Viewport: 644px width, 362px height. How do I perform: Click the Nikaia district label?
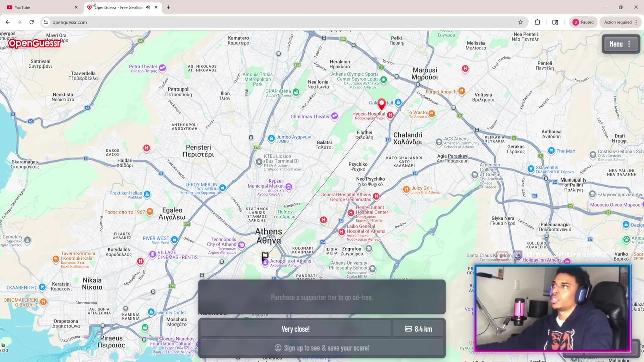(92, 284)
